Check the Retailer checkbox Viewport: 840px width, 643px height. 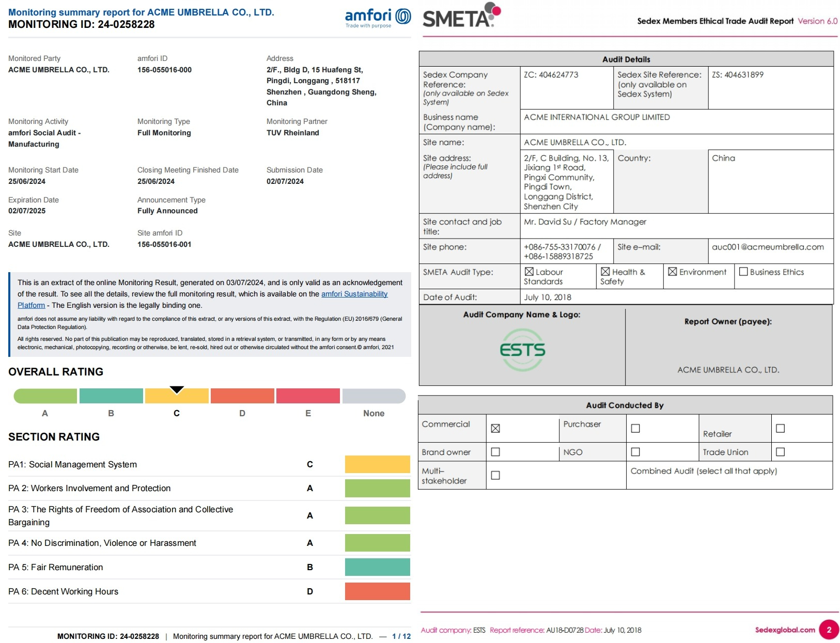pyautogui.click(x=780, y=428)
